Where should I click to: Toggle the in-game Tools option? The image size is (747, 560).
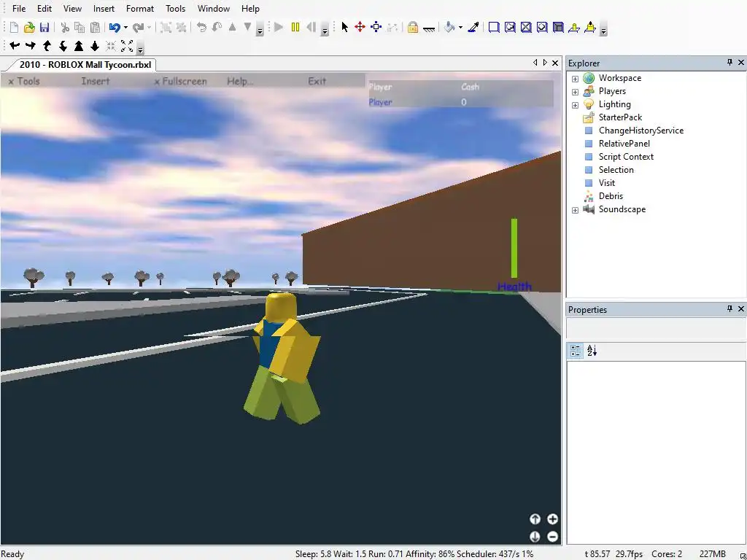coord(24,82)
